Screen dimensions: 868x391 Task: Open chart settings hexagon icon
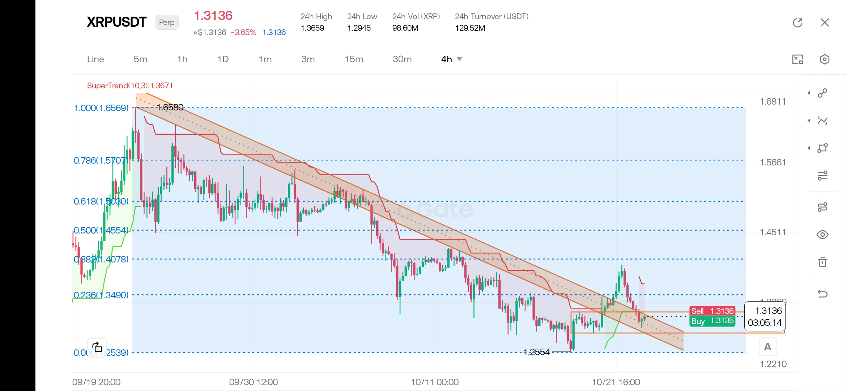point(825,59)
